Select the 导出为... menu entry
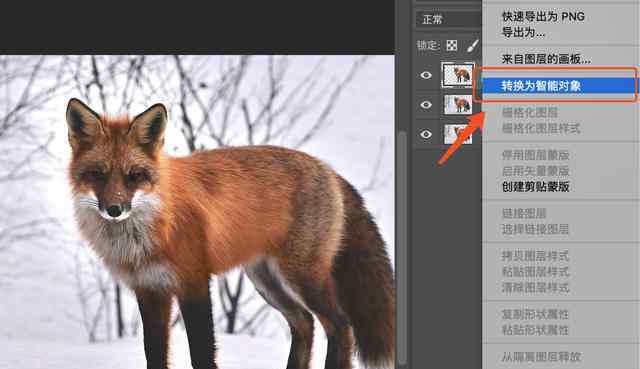Viewport: 640px width, 369px height. click(523, 32)
